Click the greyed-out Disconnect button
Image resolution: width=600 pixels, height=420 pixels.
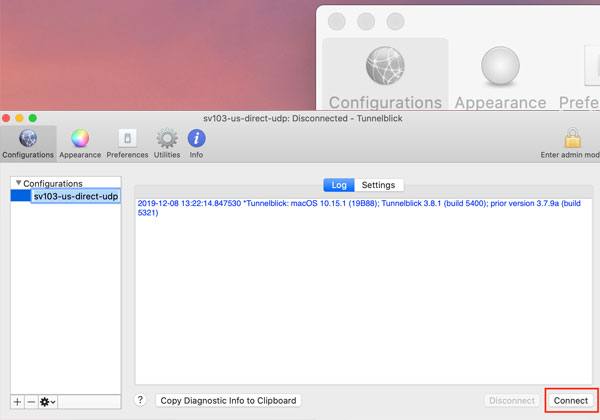512,400
